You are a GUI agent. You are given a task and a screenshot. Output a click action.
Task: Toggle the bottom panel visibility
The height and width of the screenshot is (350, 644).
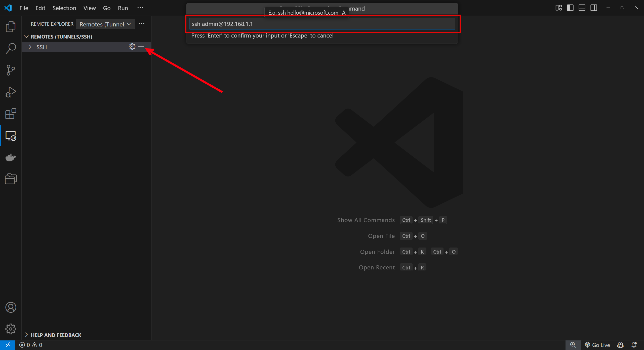pyautogui.click(x=582, y=8)
